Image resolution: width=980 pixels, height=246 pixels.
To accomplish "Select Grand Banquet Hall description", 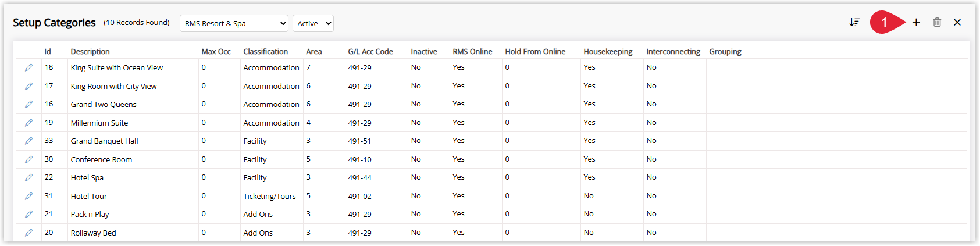I will [x=105, y=141].
